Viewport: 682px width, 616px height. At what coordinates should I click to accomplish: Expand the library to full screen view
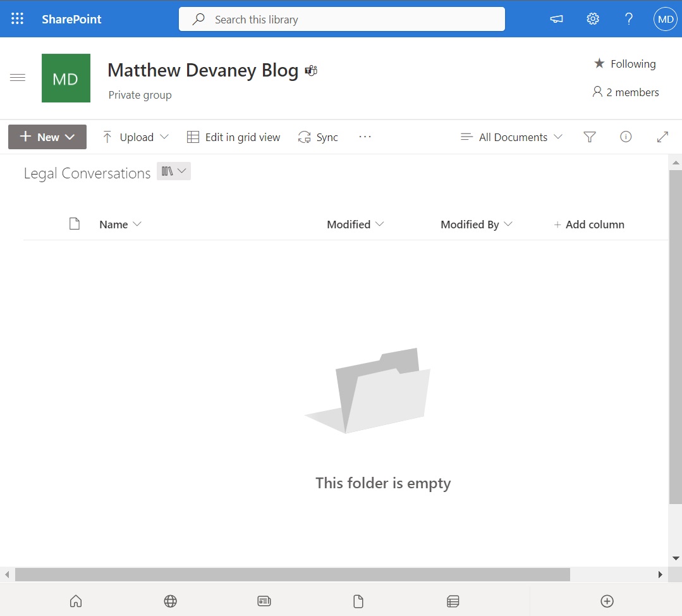[x=662, y=137]
